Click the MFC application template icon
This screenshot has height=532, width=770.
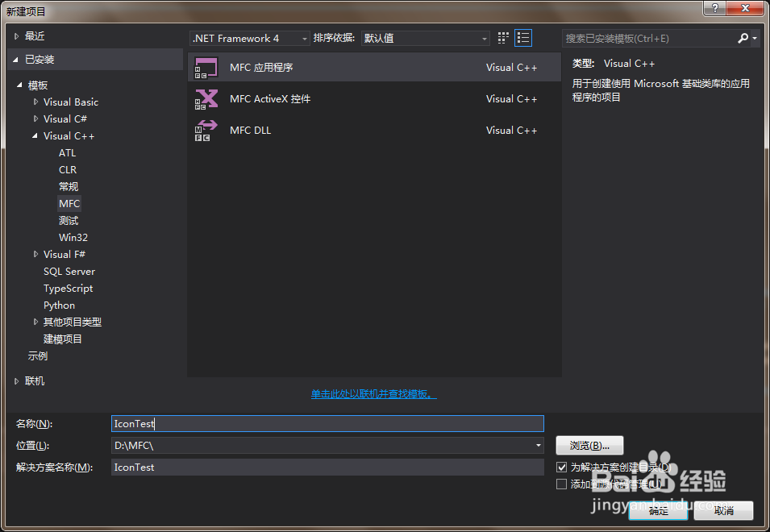point(206,68)
